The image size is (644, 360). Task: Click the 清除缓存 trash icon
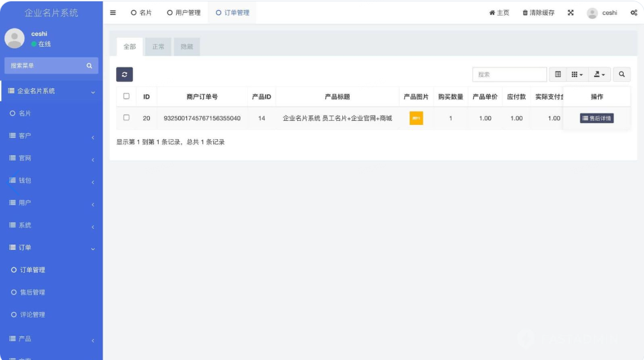[525, 13]
